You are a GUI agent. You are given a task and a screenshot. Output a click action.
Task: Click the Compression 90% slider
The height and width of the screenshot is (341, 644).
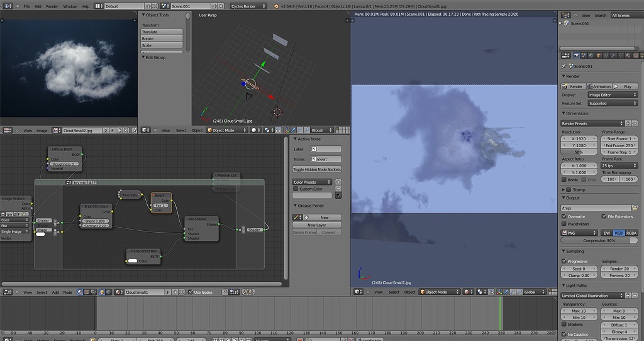599,240
